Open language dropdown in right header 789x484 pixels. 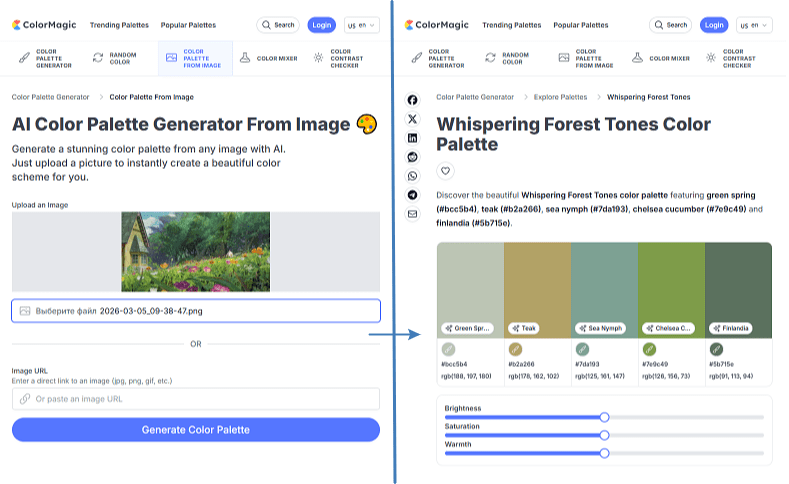(x=754, y=25)
